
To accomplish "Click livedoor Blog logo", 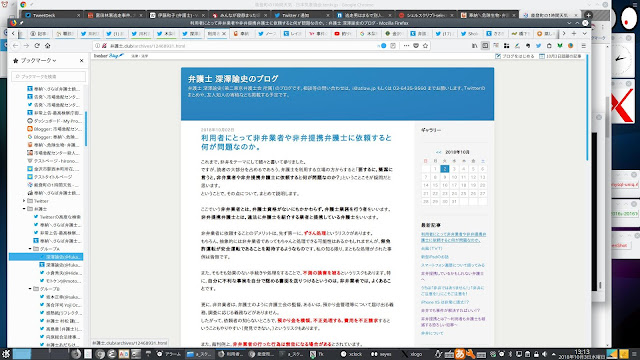I will coord(109,56).
